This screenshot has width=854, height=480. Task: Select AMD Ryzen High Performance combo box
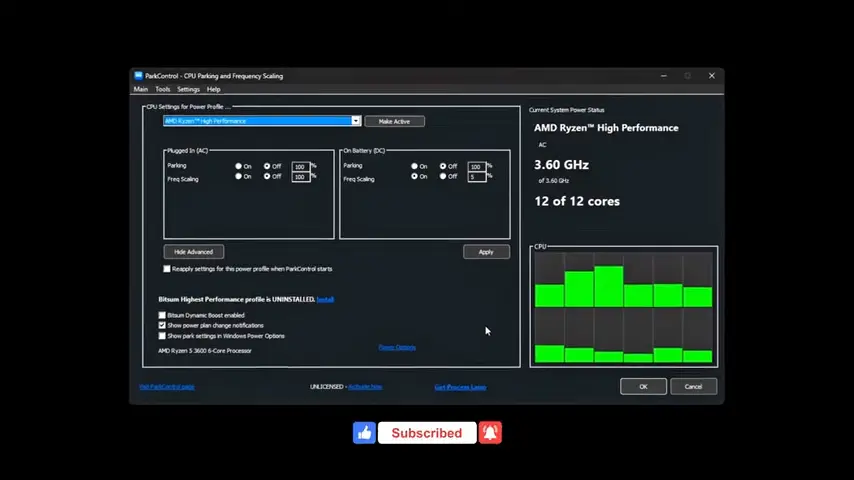(x=262, y=121)
